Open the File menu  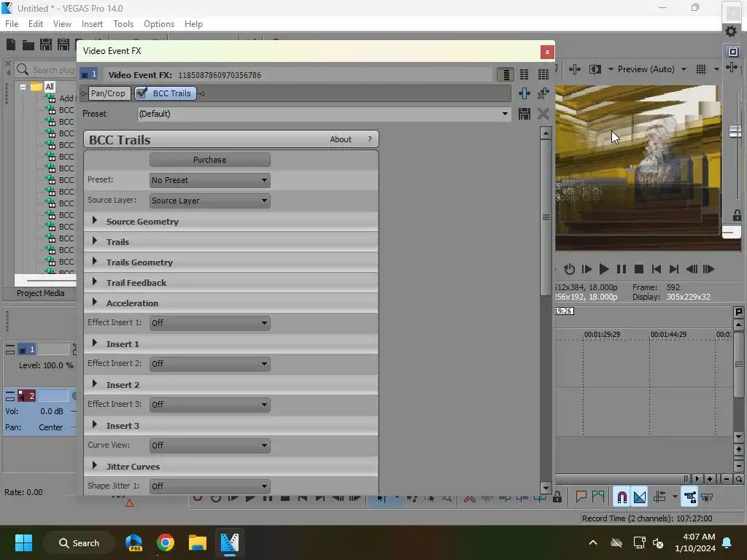[12, 24]
